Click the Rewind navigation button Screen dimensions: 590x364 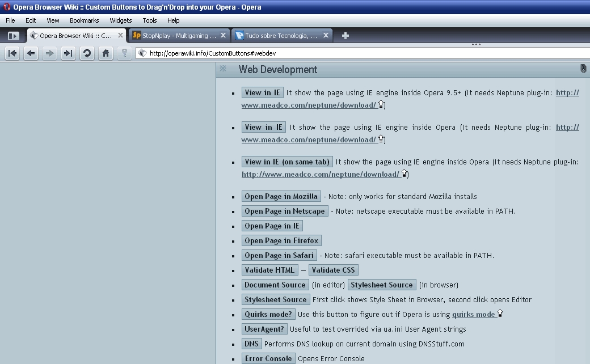pyautogui.click(x=12, y=53)
